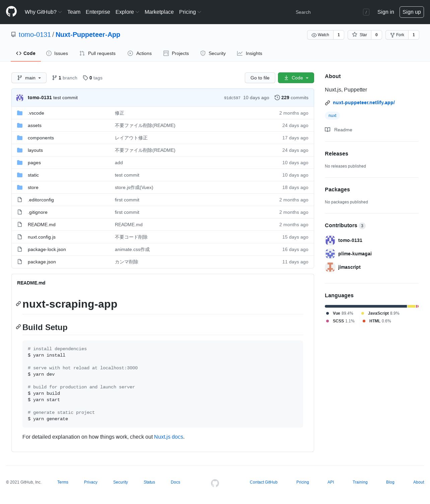Click the footer GitHub logo
This screenshot has height=504, width=430.
(215, 483)
